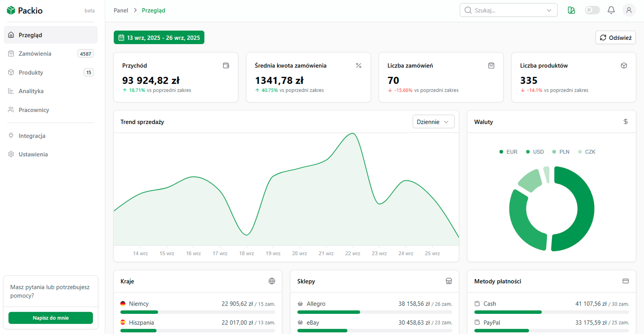
Task: Toggle the light/dark theme switch
Action: tap(592, 10)
